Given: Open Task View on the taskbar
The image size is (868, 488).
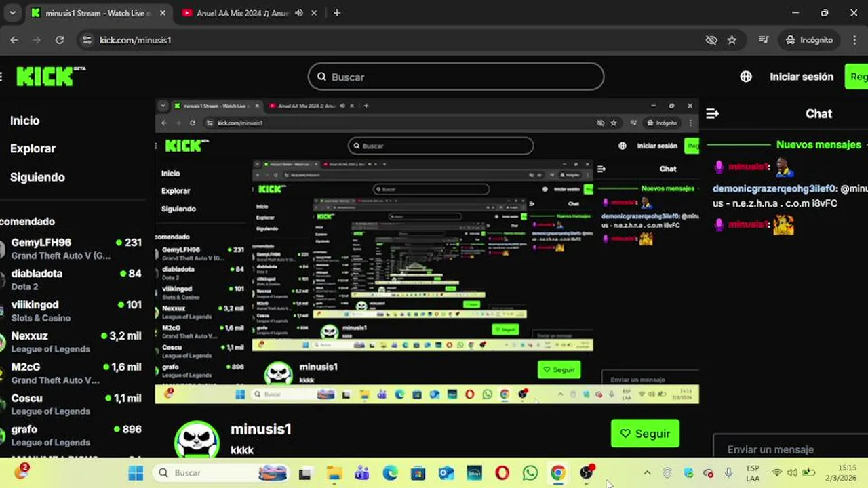Looking at the screenshot, I should coord(305,473).
